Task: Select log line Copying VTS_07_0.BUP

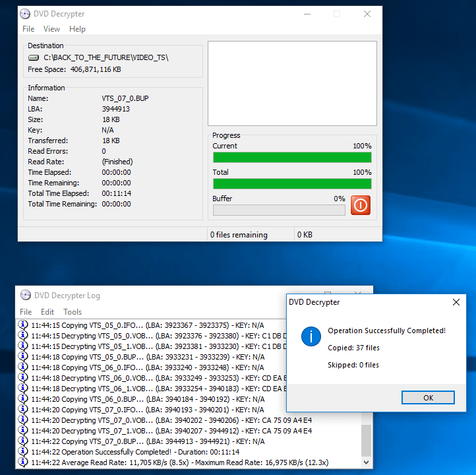Action: (x=148, y=441)
